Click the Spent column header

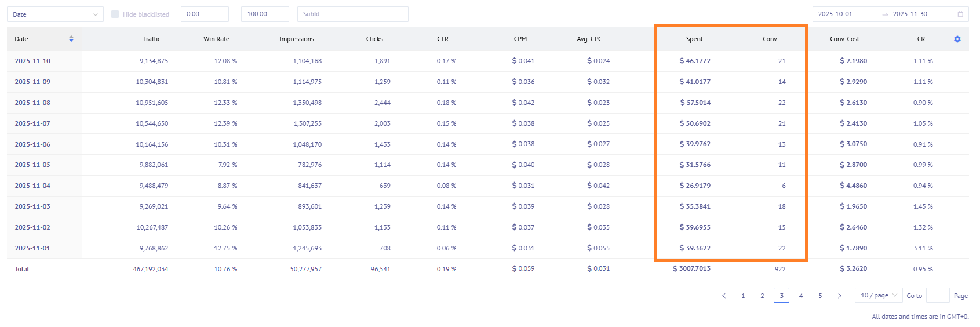694,39
